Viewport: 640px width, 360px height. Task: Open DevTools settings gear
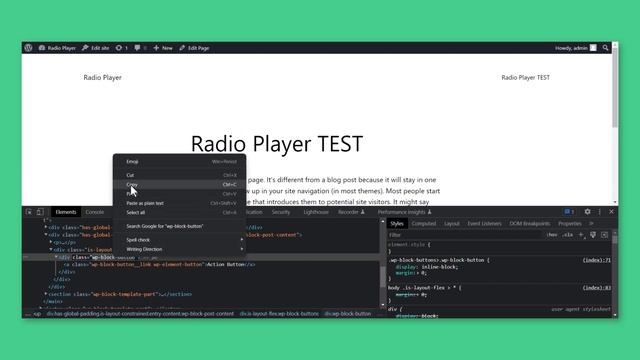[587, 212]
